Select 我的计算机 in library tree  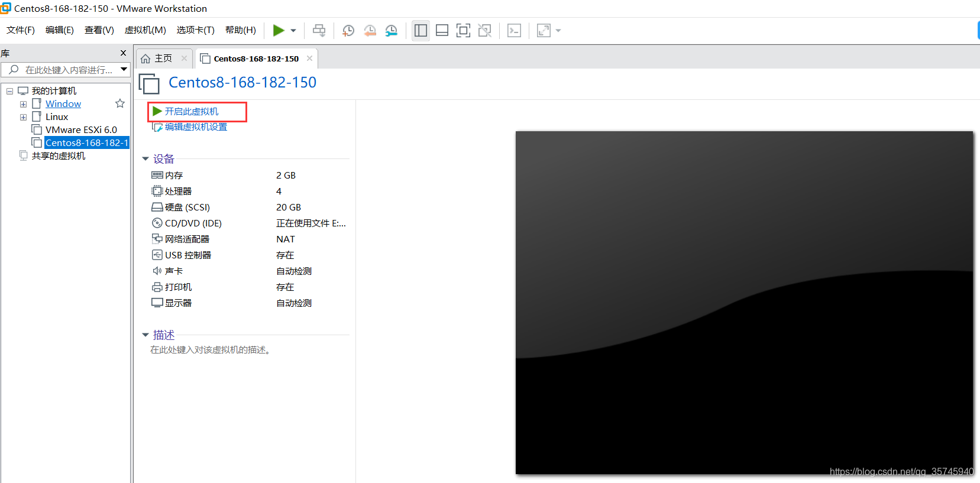tap(54, 91)
